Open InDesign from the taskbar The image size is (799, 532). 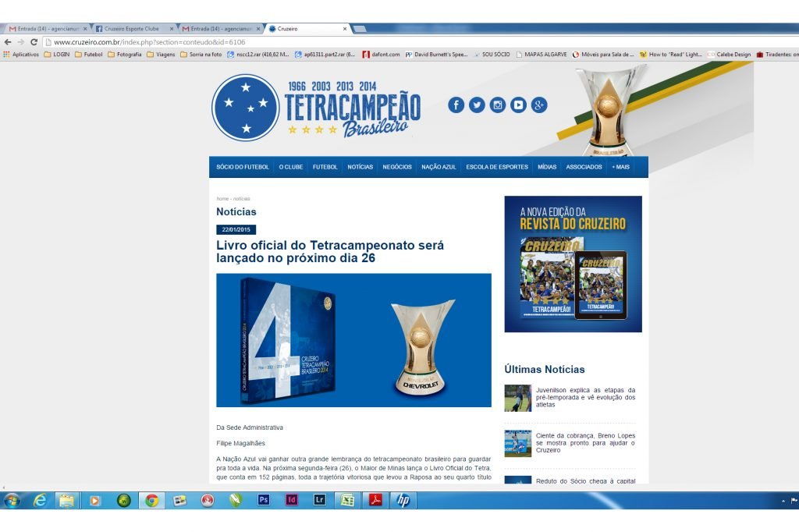291,500
